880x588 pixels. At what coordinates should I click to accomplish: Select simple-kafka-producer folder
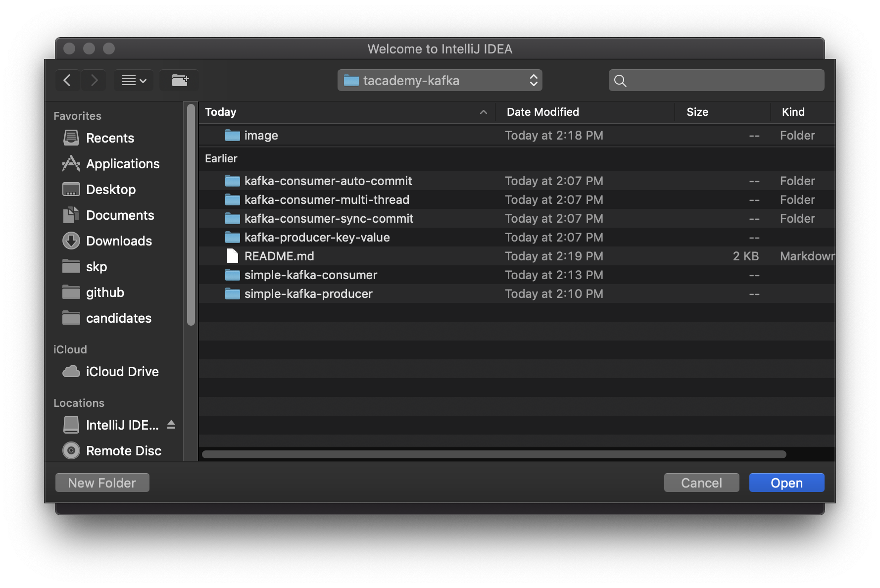tap(517, 294)
